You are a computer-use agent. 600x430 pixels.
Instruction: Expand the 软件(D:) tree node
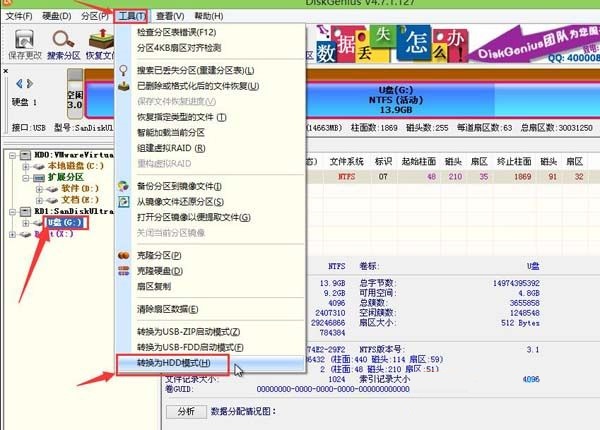click(39, 189)
